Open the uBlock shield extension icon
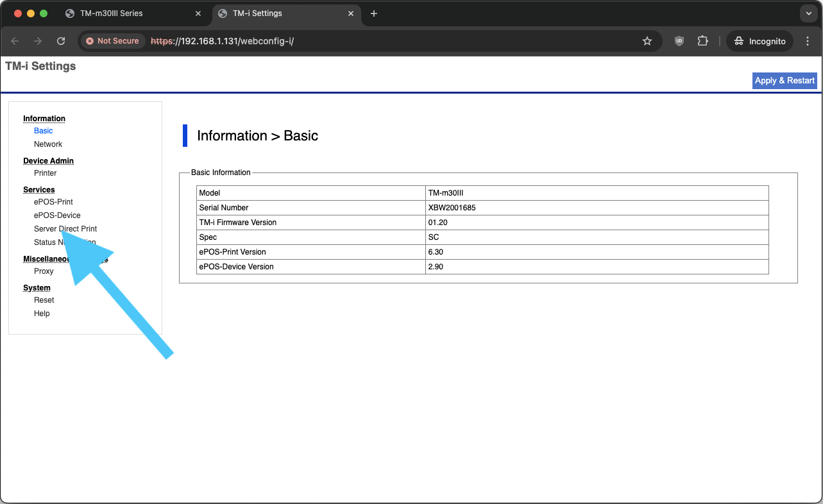This screenshot has height=504, width=823. point(679,41)
